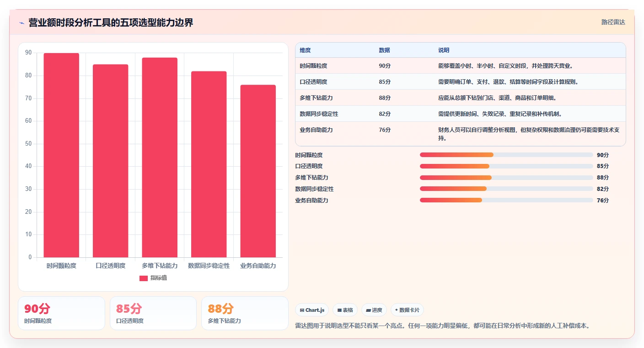Viewport: 644px width, 348px height.
Task: Click the 口径透明度 bar in the chart
Action: coord(110,161)
